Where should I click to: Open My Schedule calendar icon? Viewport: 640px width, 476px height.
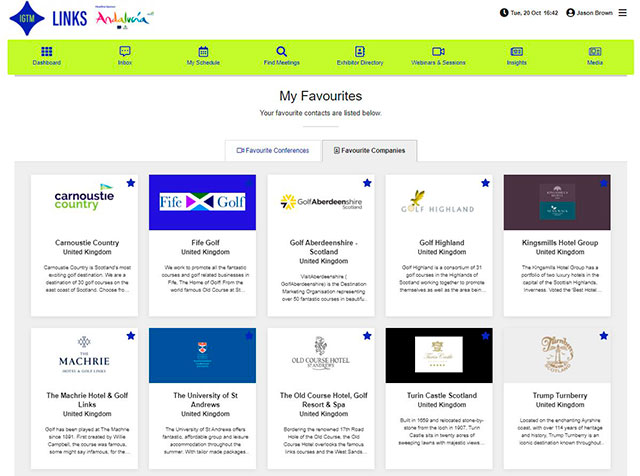[x=203, y=51]
